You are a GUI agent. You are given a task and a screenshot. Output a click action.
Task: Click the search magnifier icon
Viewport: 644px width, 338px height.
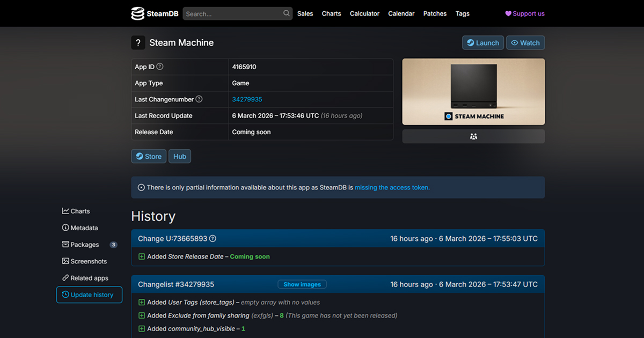tap(287, 13)
